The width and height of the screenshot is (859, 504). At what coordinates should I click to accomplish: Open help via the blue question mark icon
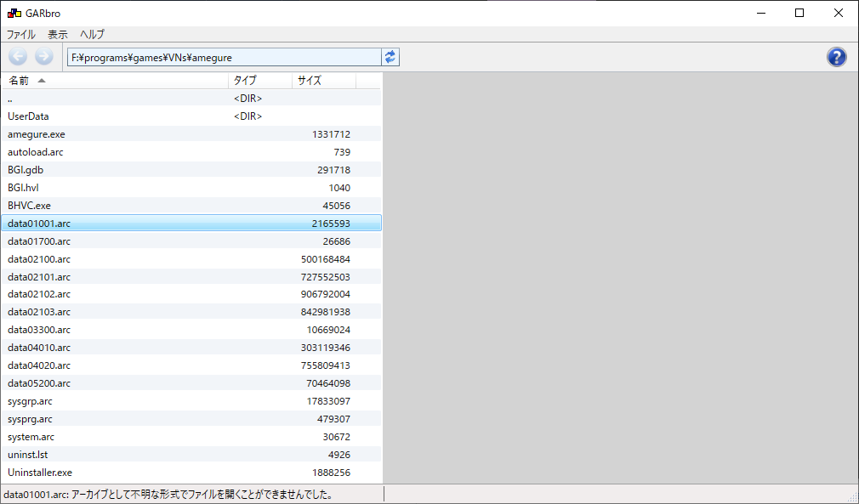(x=836, y=57)
